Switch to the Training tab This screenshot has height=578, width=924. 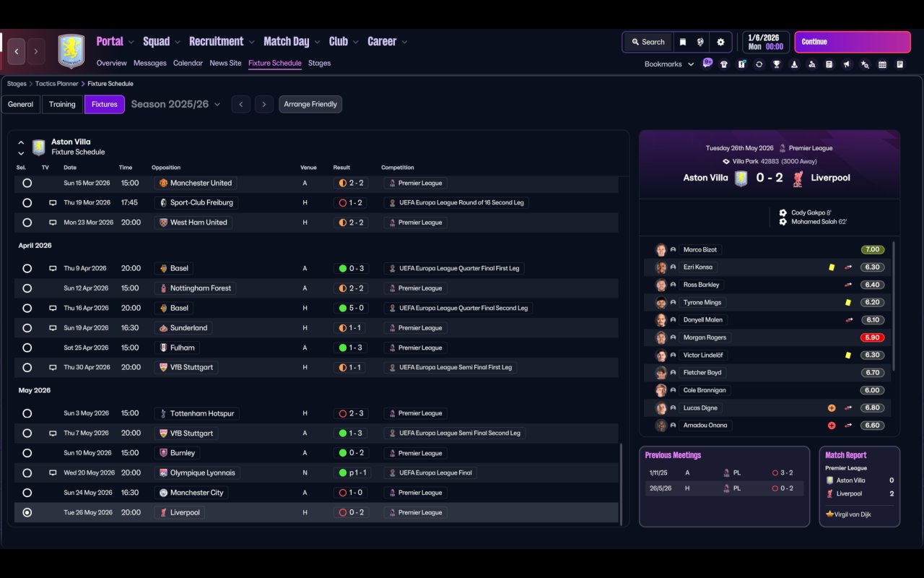click(62, 104)
